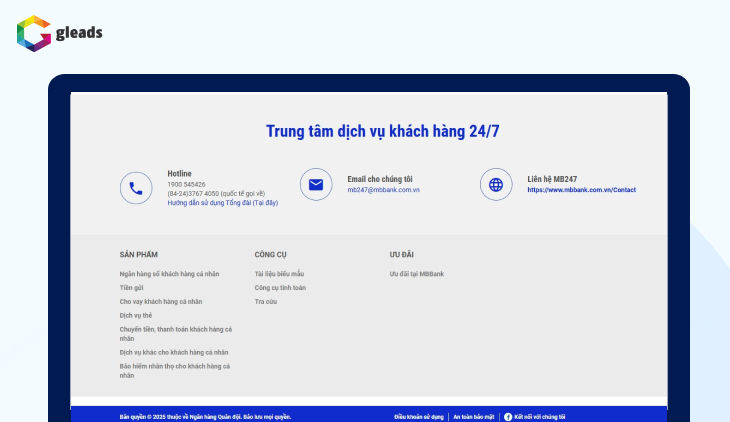The width and height of the screenshot is (730, 422).
Task: Click the Tra cứu lookup link
Action: [265, 301]
